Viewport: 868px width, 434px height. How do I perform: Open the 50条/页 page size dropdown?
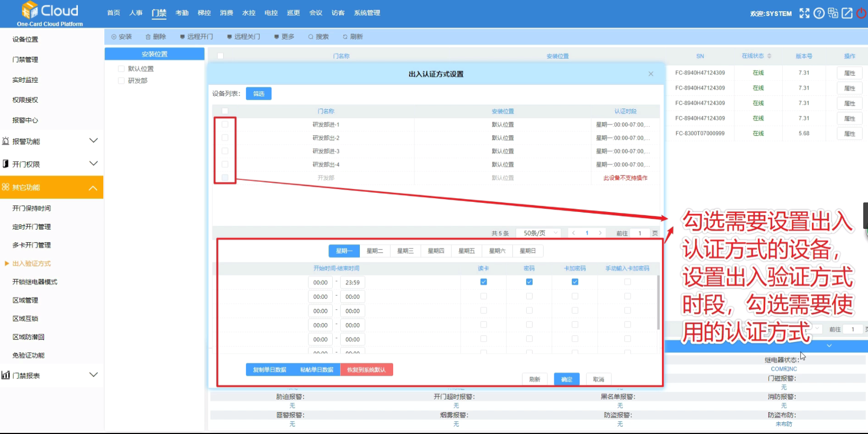click(539, 233)
